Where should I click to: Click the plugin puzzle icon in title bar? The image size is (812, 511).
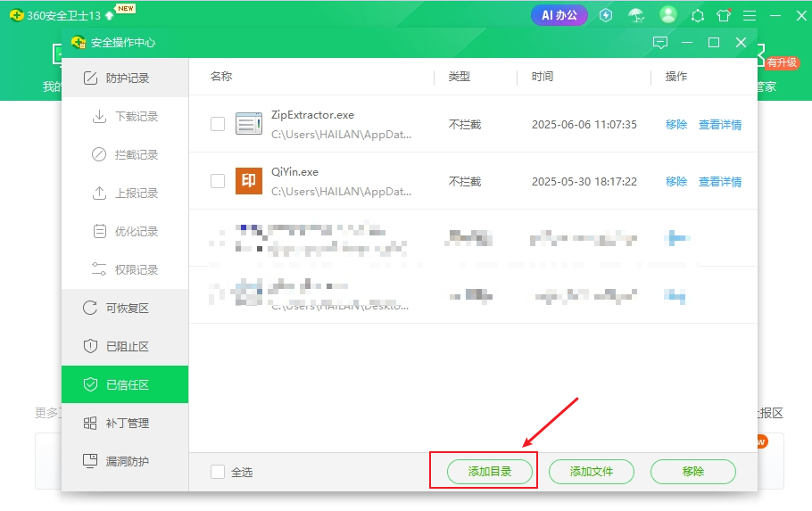point(698,16)
